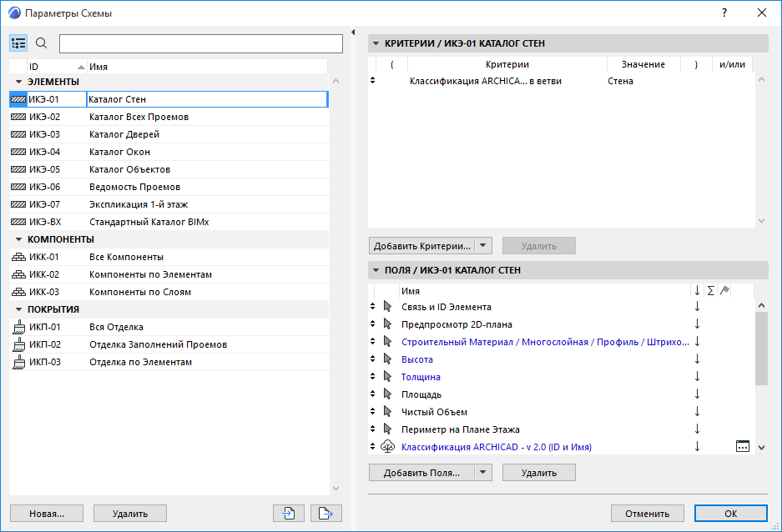Select Стандартный Каталог BIMx scheme
The height and width of the screenshot is (532, 782).
pos(169,222)
